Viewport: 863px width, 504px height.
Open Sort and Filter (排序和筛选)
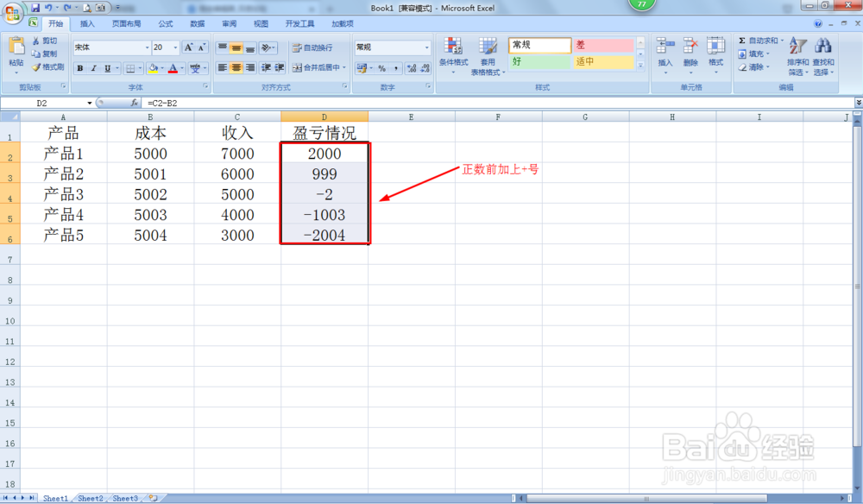pos(797,56)
